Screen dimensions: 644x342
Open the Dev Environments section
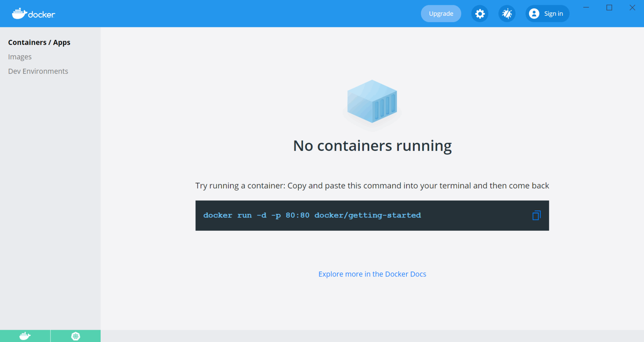pos(38,71)
